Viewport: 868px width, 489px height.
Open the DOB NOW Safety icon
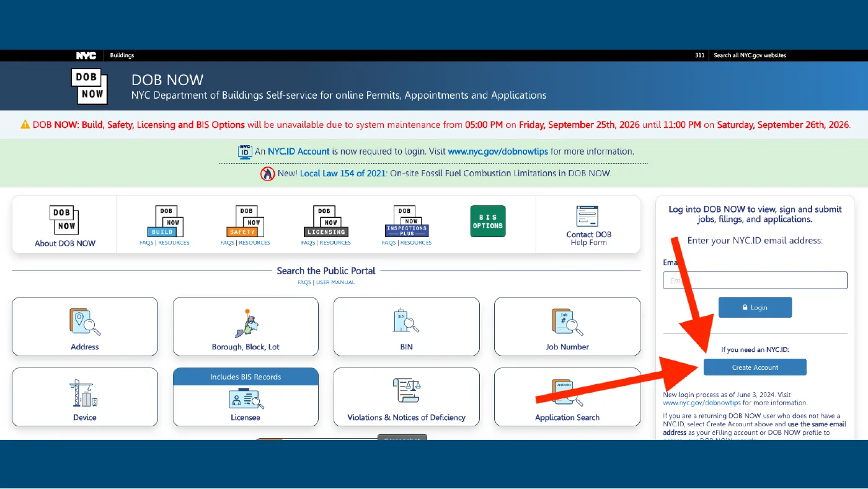tap(246, 222)
